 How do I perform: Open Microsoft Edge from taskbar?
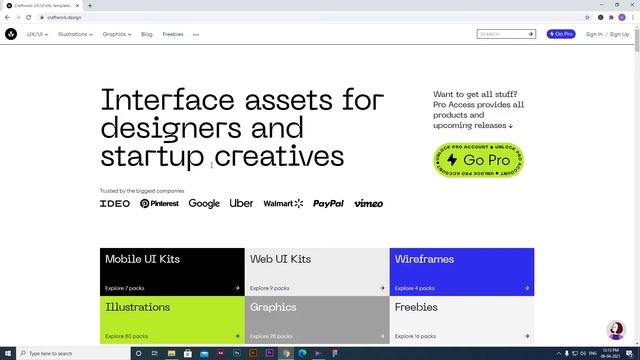pos(302,353)
